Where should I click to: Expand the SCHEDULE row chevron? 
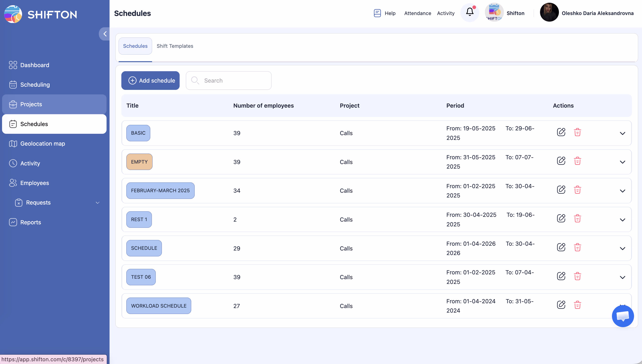click(622, 248)
